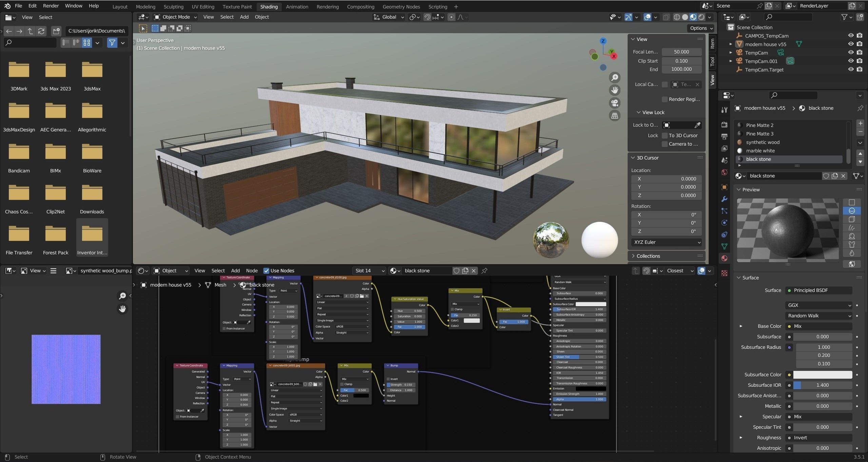Switch to the Modeling workspace tab
The width and height of the screenshot is (868, 462).
click(145, 6)
